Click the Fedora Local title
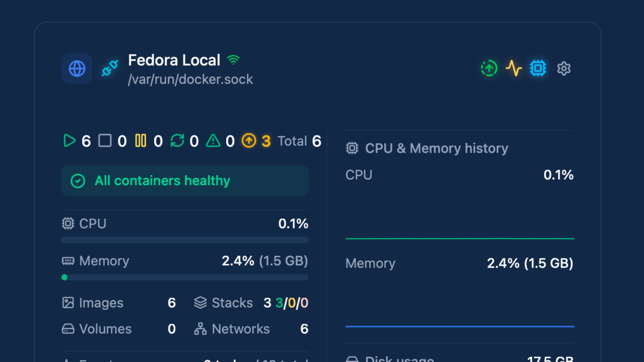The width and height of the screenshot is (644, 362). pyautogui.click(x=174, y=60)
